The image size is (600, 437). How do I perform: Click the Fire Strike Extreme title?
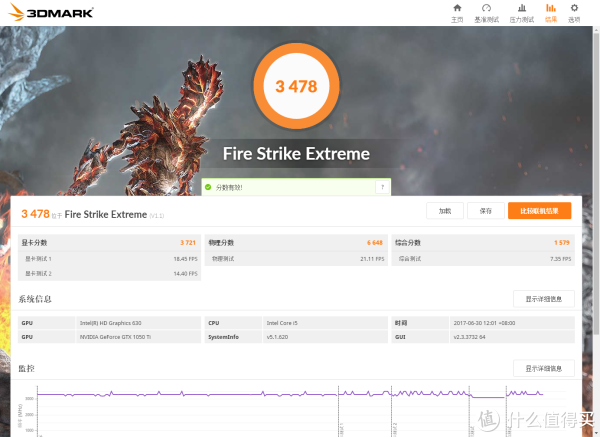click(x=296, y=154)
